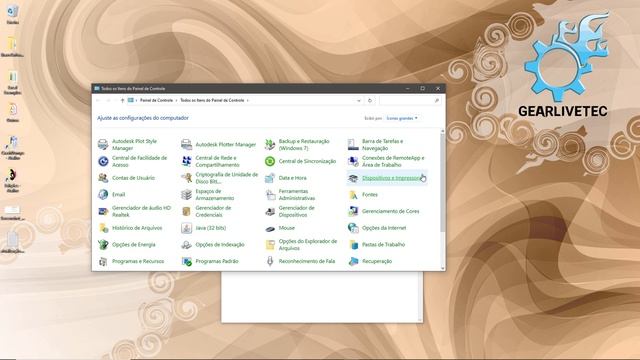
Task: Open Histórico de Arquivos icon
Action: coord(103,228)
